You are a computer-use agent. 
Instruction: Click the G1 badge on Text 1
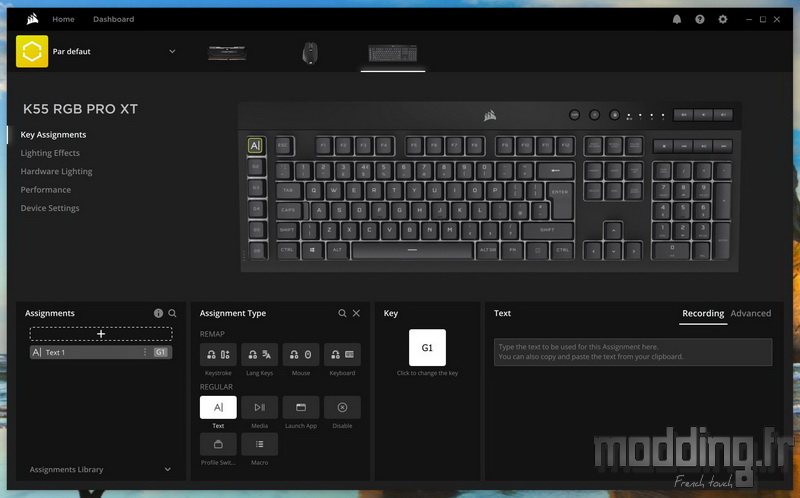pyautogui.click(x=160, y=352)
